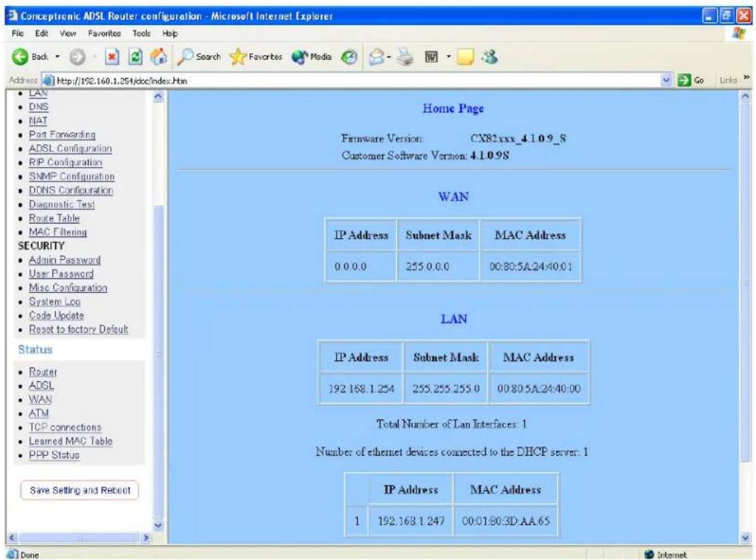Image resolution: width=756 pixels, height=560 pixels.
Task: Open the DDNS Configuration link
Action: click(x=71, y=190)
